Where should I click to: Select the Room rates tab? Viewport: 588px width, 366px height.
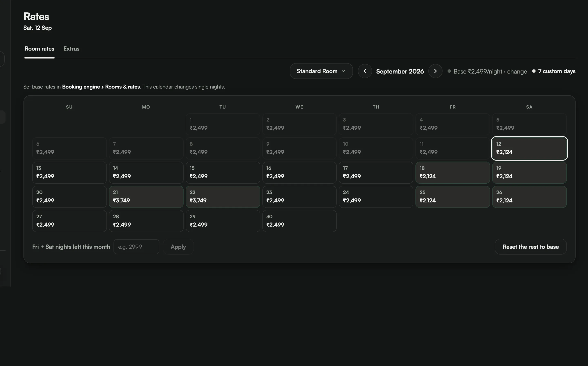(x=39, y=49)
